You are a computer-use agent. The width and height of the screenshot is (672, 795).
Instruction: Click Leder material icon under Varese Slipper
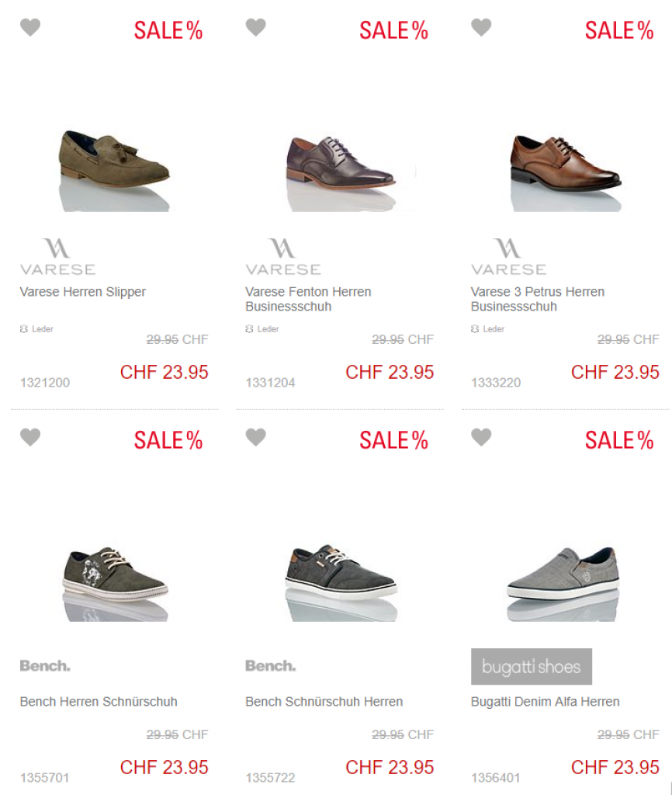point(23,329)
